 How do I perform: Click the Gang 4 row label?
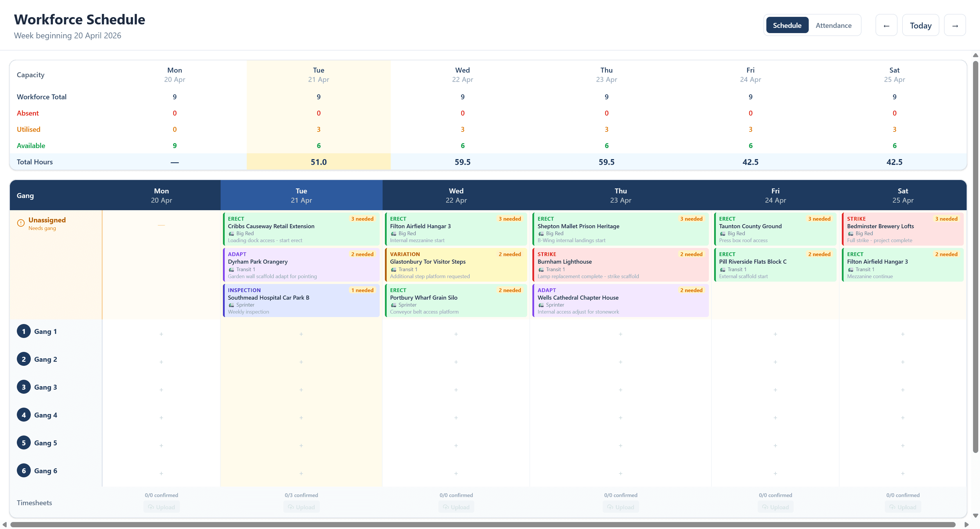pyautogui.click(x=46, y=415)
